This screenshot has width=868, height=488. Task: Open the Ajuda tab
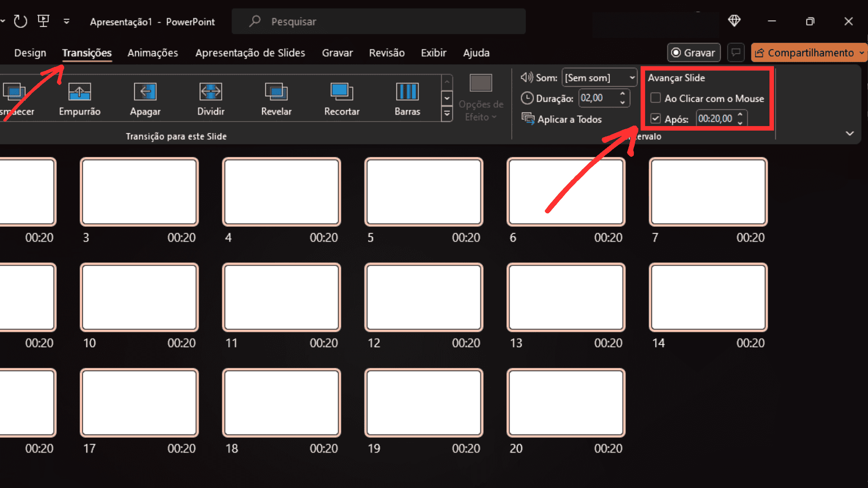(476, 53)
